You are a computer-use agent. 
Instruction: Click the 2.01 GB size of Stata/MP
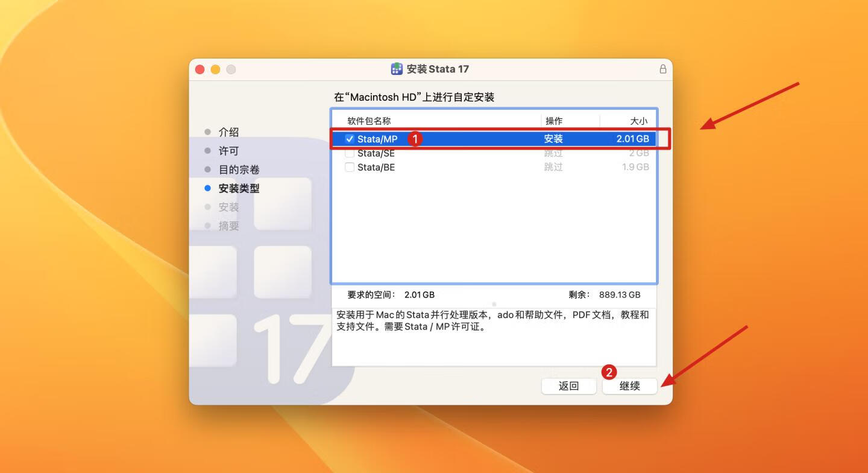[x=632, y=139]
